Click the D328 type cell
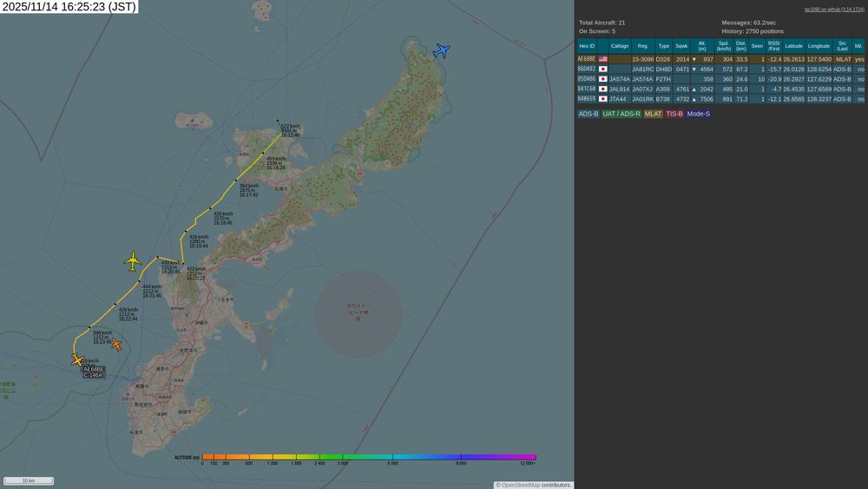The image size is (868, 489). (x=663, y=59)
